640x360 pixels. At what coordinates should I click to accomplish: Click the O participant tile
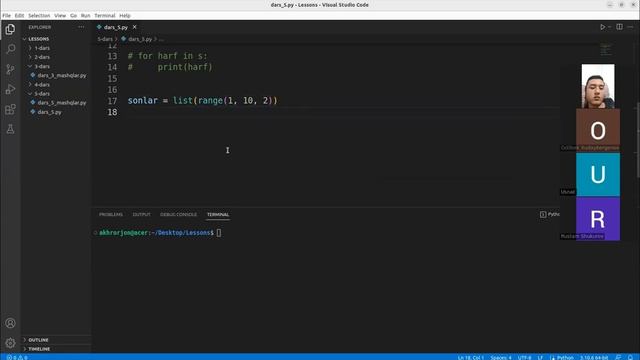[598, 131]
